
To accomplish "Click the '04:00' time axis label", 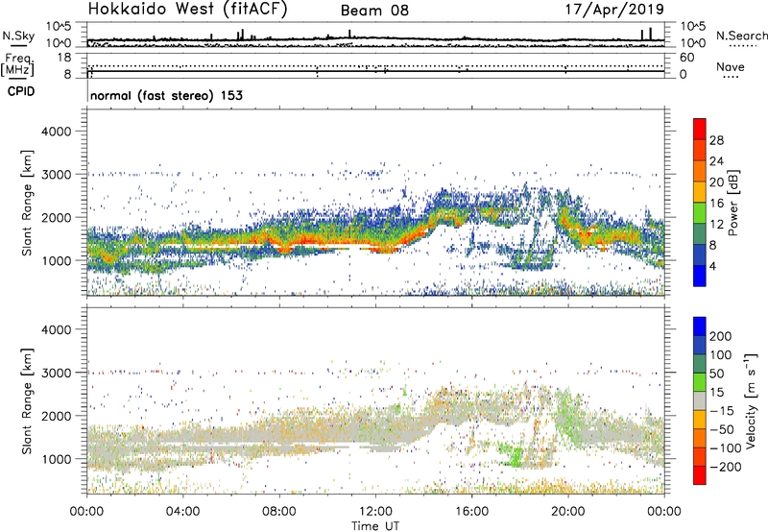I will click(183, 512).
